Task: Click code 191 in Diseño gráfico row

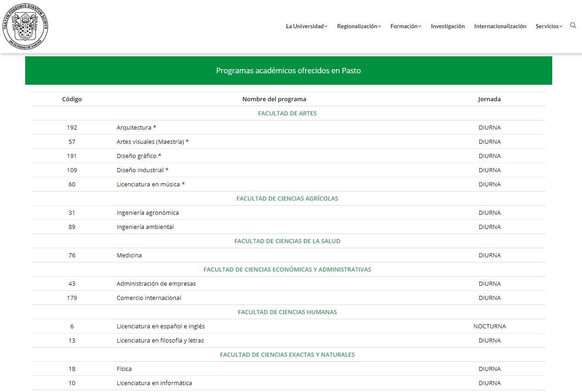Action: [x=72, y=156]
